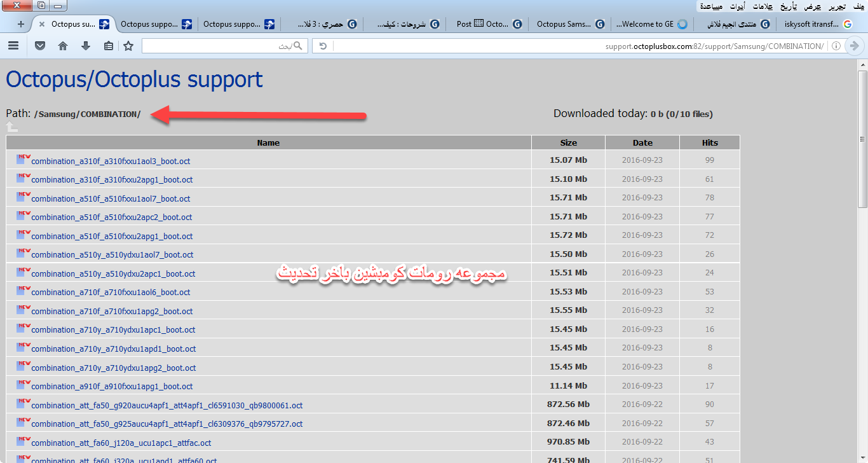Download combination_a310f_a310fxxu1aol3_boot.oct
The width and height of the screenshot is (868, 463).
[x=111, y=161]
